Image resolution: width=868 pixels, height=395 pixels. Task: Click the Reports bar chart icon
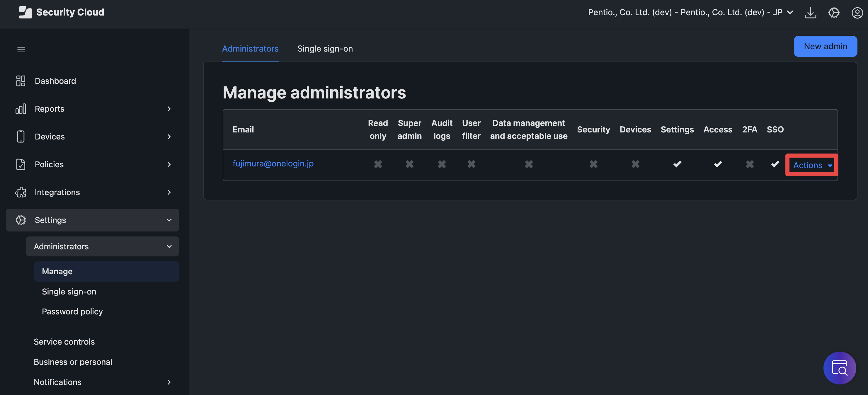pos(21,108)
